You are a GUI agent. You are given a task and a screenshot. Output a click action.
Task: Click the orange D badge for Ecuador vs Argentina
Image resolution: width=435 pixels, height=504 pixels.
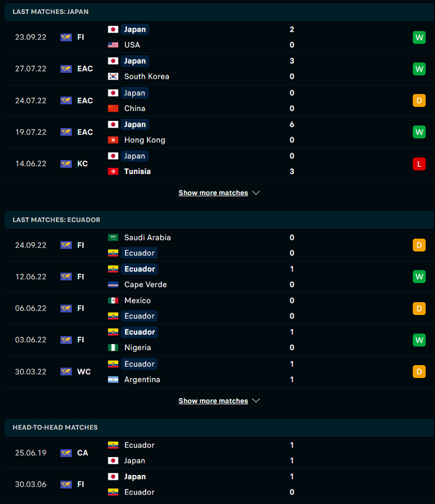[419, 371]
